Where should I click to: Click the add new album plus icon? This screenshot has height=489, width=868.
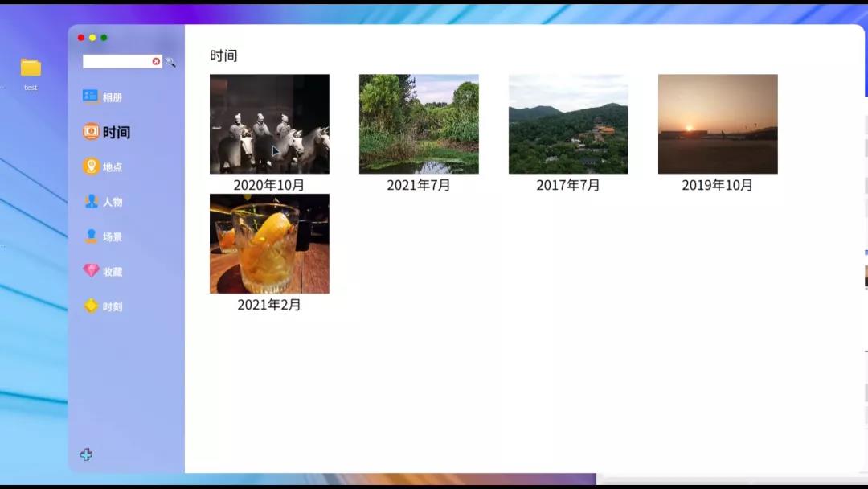(x=87, y=454)
